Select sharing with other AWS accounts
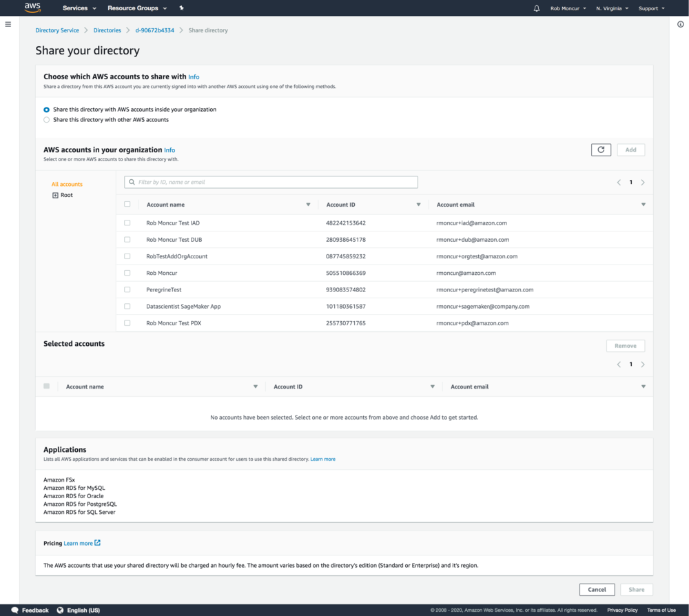The height and width of the screenshot is (616, 689). click(x=46, y=119)
